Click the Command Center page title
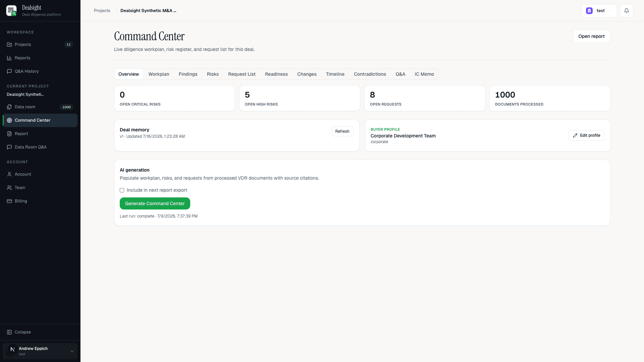644x362 pixels. (149, 36)
